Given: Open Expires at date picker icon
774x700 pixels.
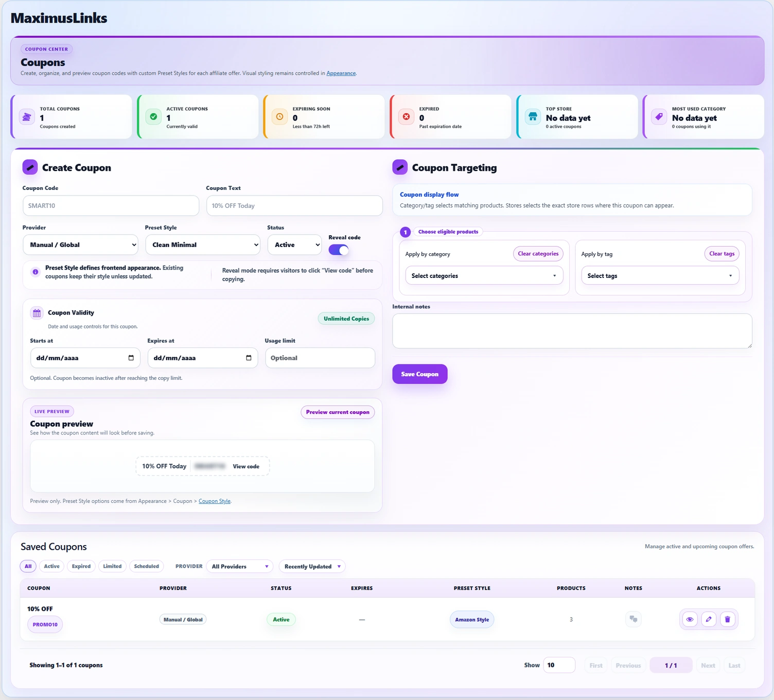Looking at the screenshot, I should (249, 358).
